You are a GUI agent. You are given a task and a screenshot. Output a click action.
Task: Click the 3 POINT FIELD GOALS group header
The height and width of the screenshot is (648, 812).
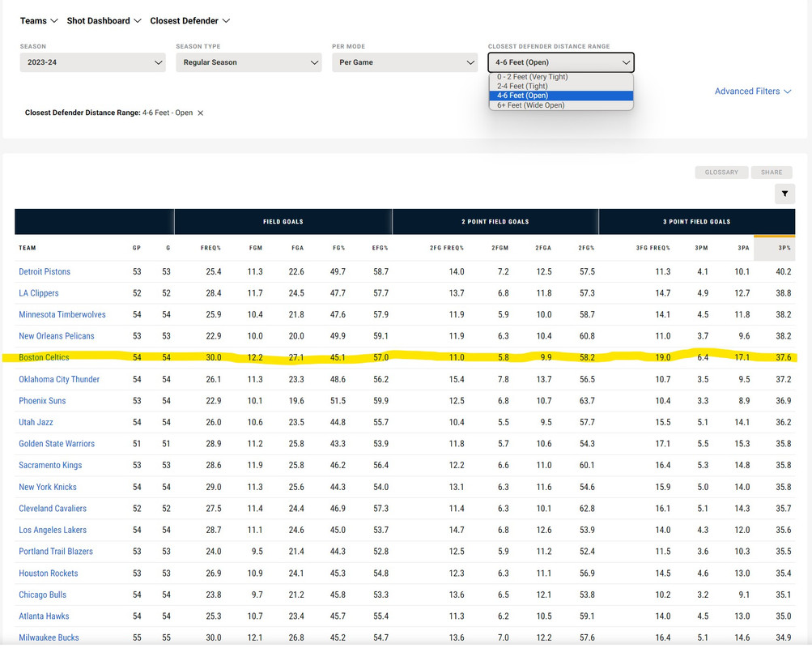pyautogui.click(x=697, y=222)
